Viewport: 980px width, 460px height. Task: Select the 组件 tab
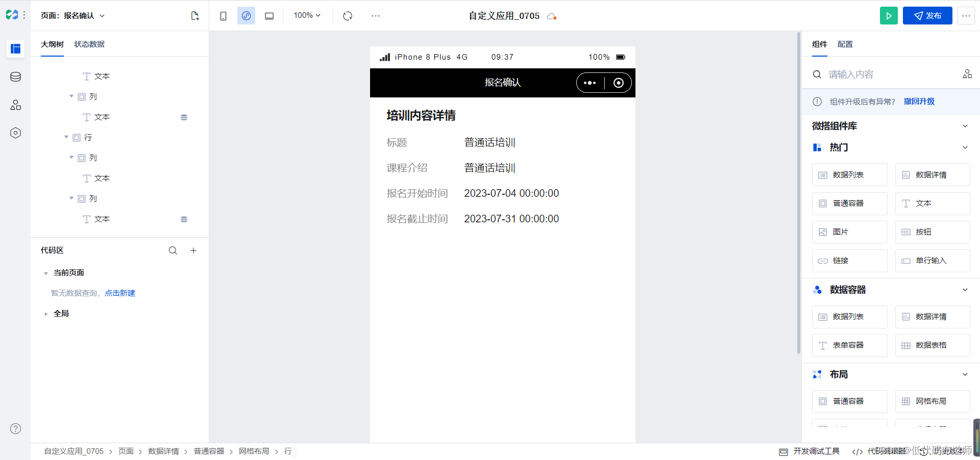[x=820, y=44]
